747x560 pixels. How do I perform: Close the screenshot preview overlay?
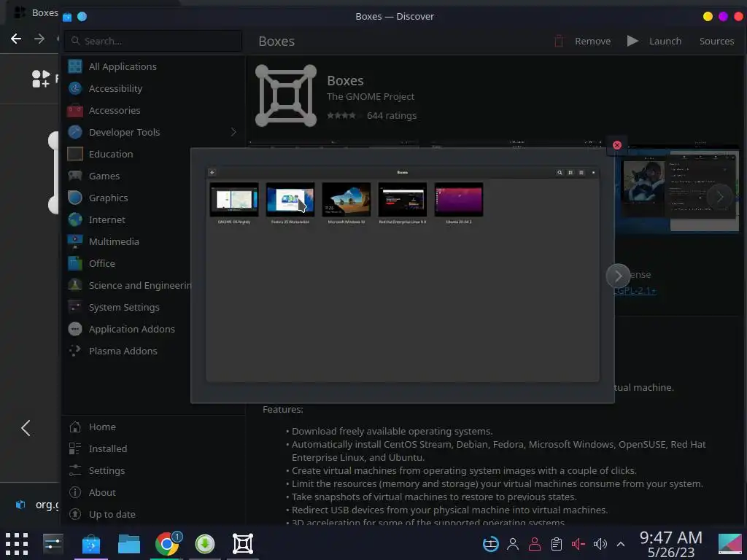pyautogui.click(x=617, y=145)
